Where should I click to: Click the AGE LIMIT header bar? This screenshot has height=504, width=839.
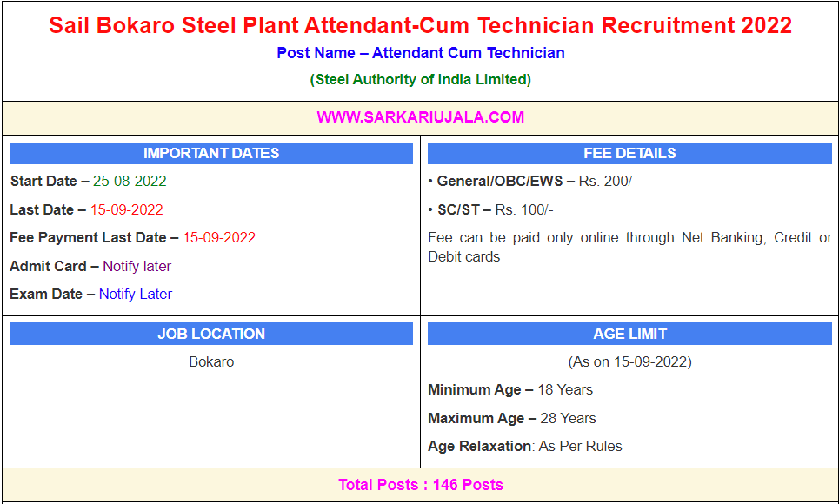click(629, 334)
